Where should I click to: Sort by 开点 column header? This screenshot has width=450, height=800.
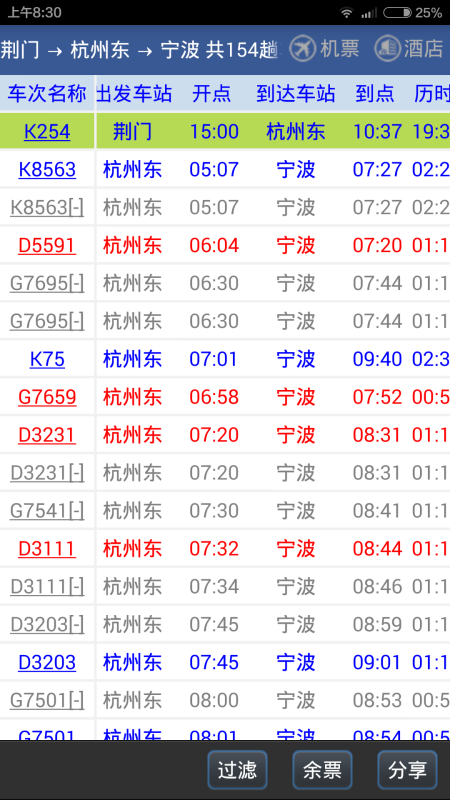point(212,94)
